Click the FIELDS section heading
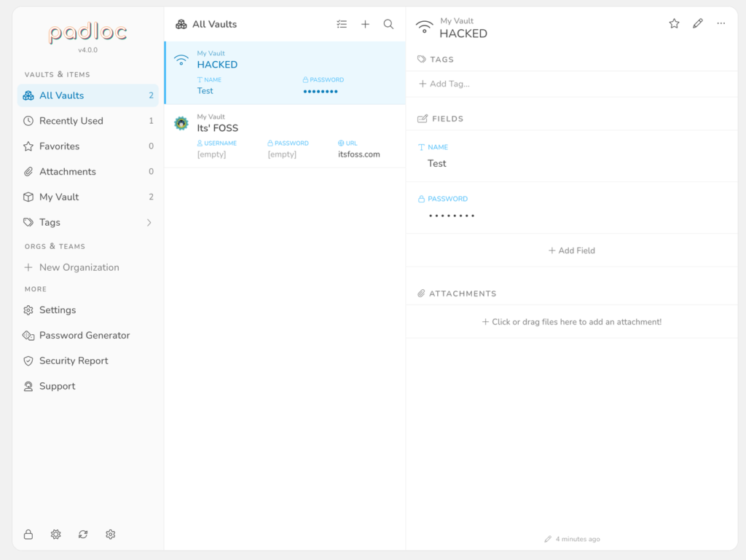 (x=447, y=119)
